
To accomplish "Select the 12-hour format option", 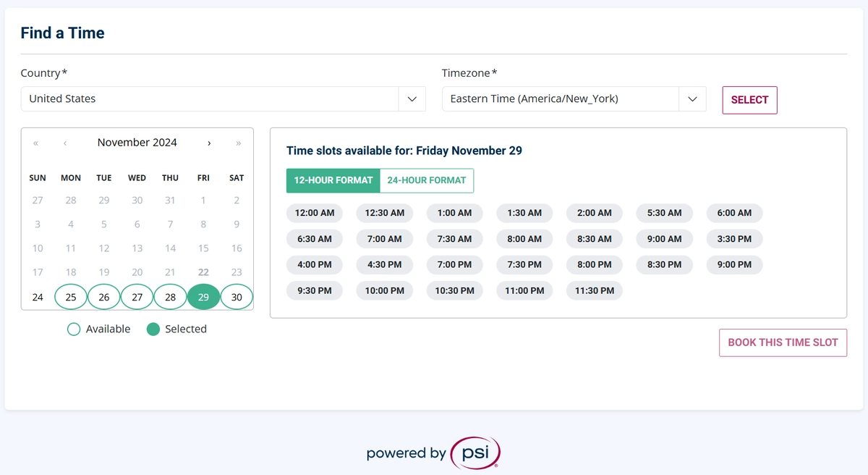I will 333,180.
